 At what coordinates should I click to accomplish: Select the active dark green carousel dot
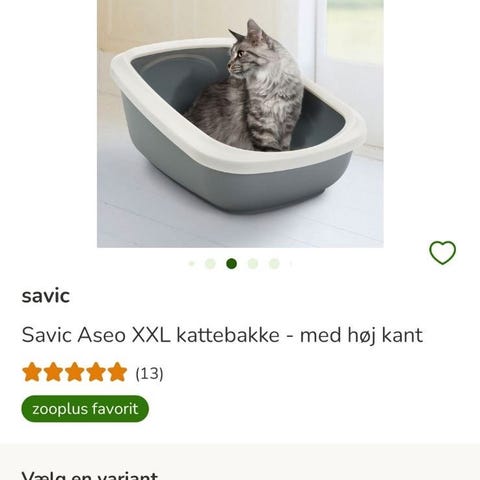232,264
